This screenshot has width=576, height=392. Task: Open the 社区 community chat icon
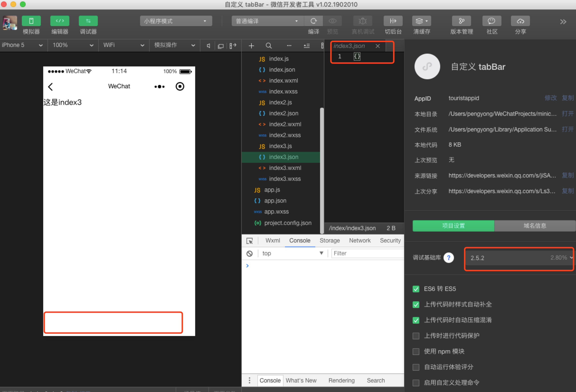tap(492, 21)
